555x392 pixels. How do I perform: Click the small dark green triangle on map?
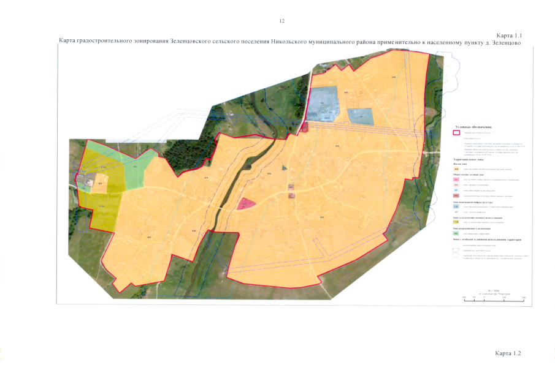coord(283,167)
